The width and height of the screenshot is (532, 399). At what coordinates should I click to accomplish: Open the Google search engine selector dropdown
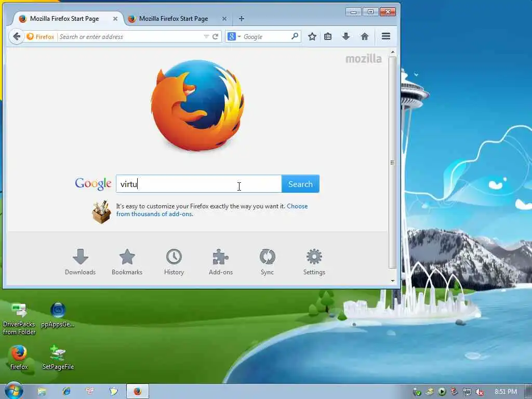pos(234,36)
